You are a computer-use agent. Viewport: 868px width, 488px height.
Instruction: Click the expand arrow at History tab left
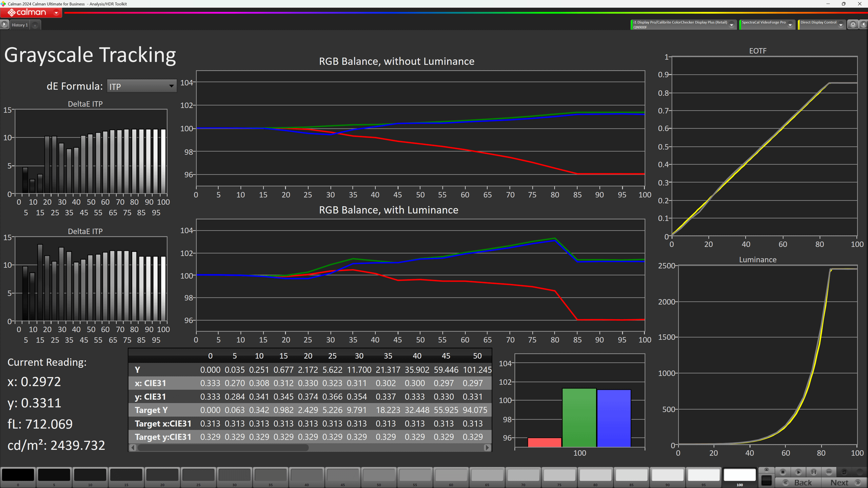point(4,24)
